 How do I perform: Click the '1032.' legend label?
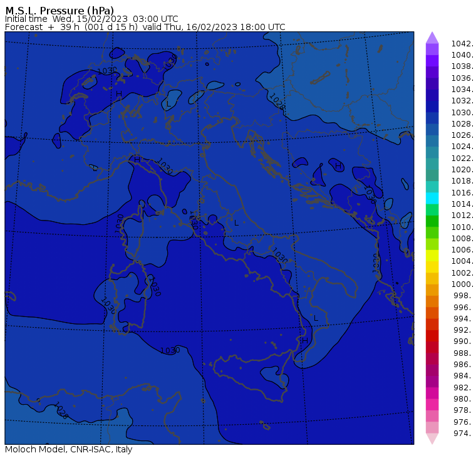pos(462,101)
